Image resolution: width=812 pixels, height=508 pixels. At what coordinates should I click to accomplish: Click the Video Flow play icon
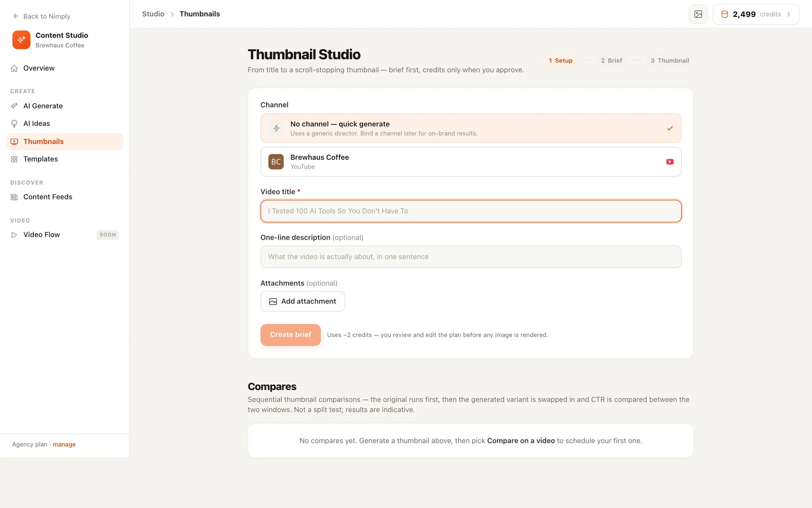pos(14,235)
